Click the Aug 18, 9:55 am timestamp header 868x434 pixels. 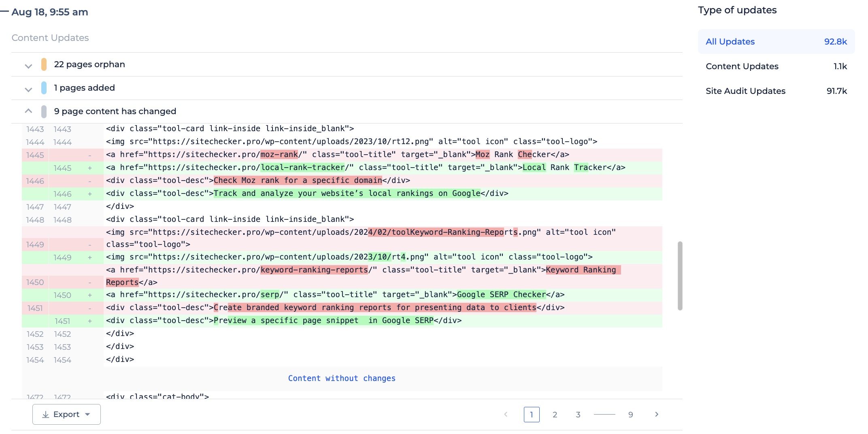tap(50, 12)
